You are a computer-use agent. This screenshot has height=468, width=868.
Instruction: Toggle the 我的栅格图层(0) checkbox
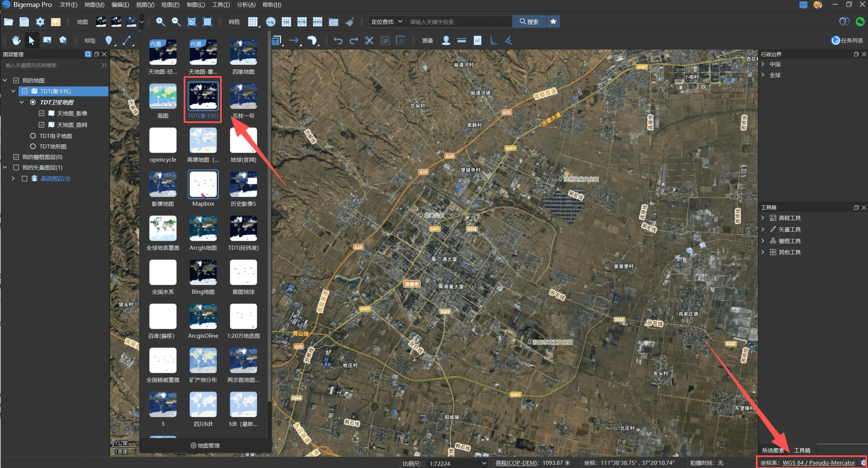(16, 157)
